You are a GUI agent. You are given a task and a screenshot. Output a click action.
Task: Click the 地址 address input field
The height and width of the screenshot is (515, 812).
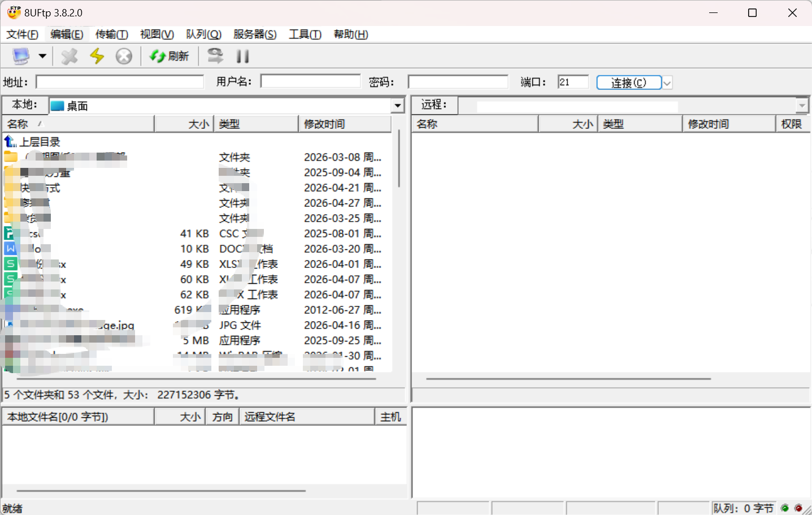[120, 82]
